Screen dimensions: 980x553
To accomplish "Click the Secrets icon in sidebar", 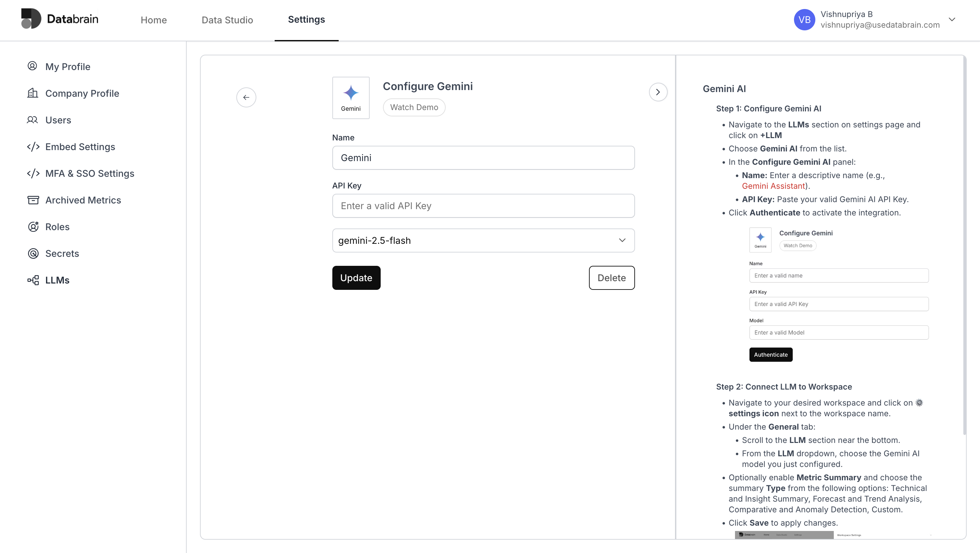I will pos(33,253).
